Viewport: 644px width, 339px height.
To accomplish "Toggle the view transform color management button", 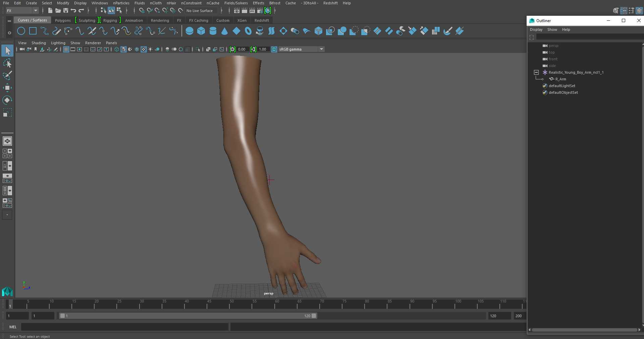I will [274, 50].
